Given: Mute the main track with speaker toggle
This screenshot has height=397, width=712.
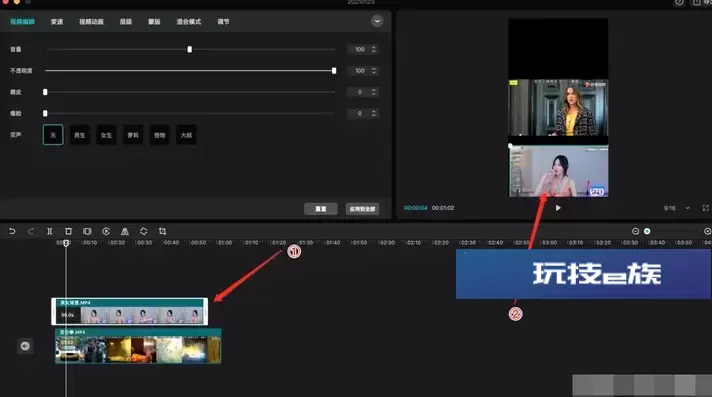Looking at the screenshot, I should [25, 346].
